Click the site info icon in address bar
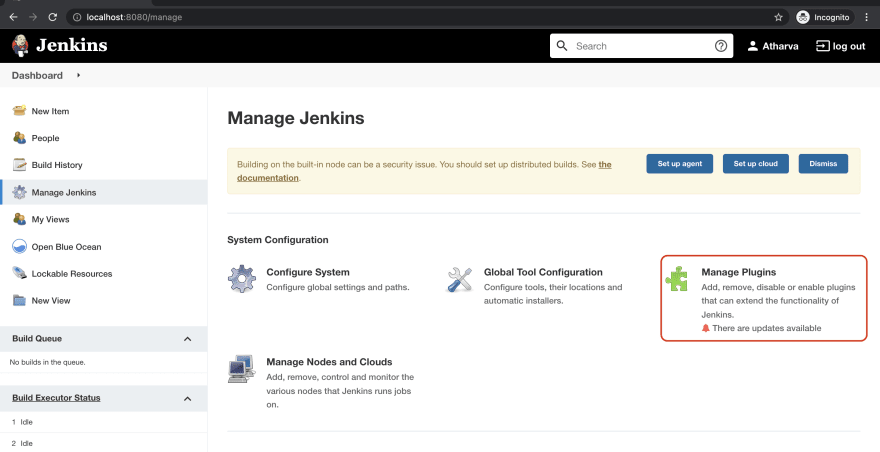880x452 pixels. (77, 17)
